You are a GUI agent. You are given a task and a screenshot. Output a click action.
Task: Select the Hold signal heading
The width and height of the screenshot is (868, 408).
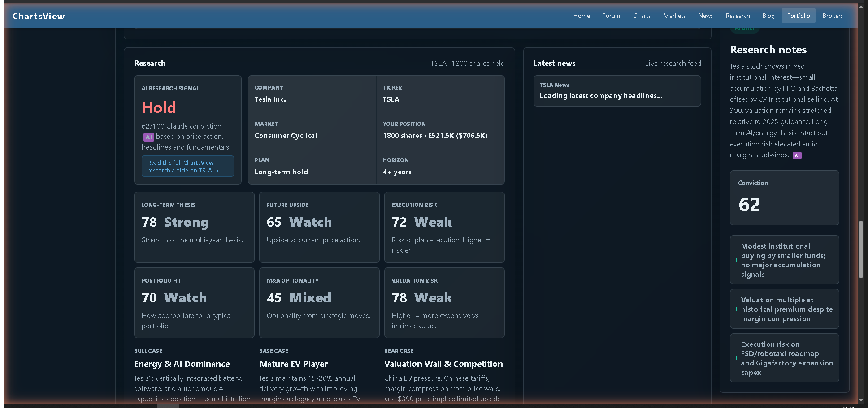tap(159, 107)
